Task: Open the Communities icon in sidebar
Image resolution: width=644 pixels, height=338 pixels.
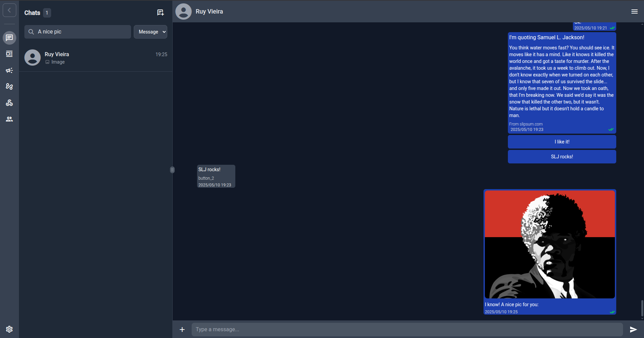Action: click(x=9, y=103)
